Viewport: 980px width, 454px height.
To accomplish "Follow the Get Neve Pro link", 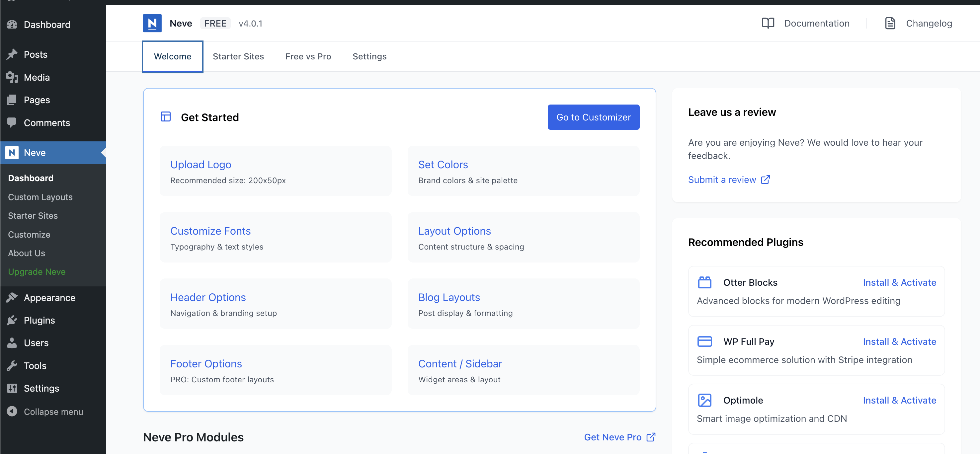I will [619, 437].
